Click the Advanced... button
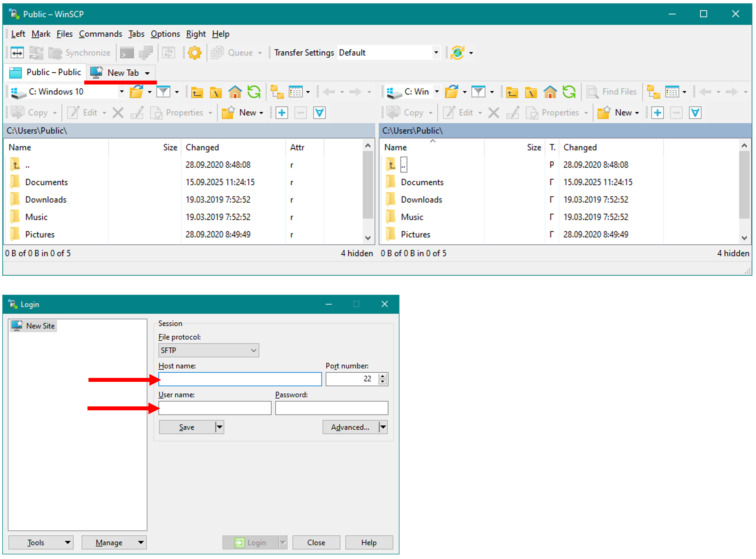The width and height of the screenshot is (756, 559). 350,427
